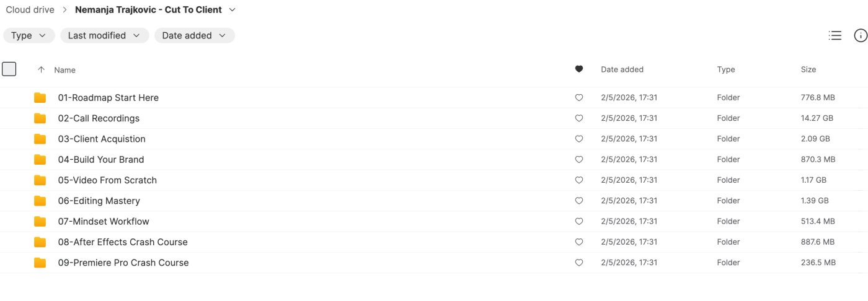This screenshot has width=868, height=301.
Task: Favorite the 05-Video From Scratch folder
Action: [579, 180]
